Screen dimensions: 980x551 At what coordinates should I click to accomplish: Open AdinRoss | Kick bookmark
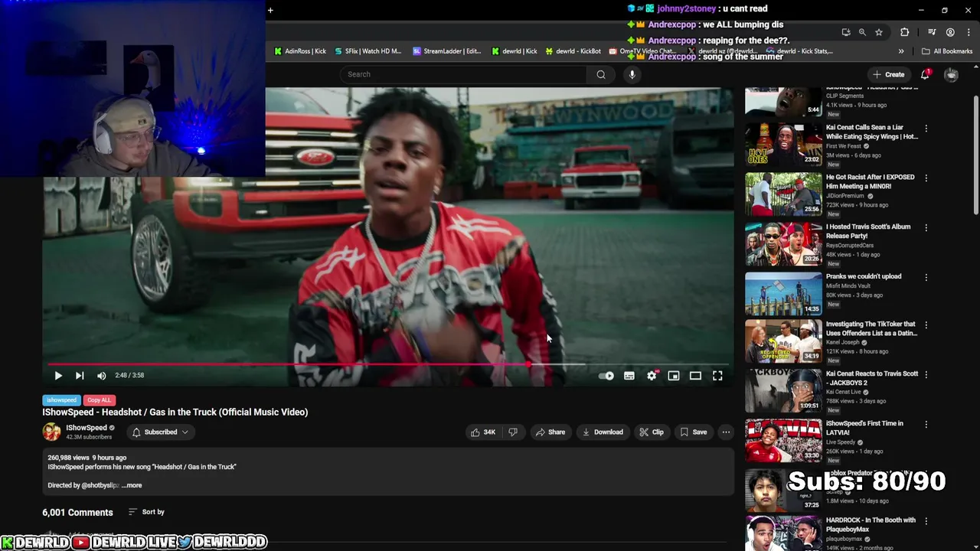(300, 51)
